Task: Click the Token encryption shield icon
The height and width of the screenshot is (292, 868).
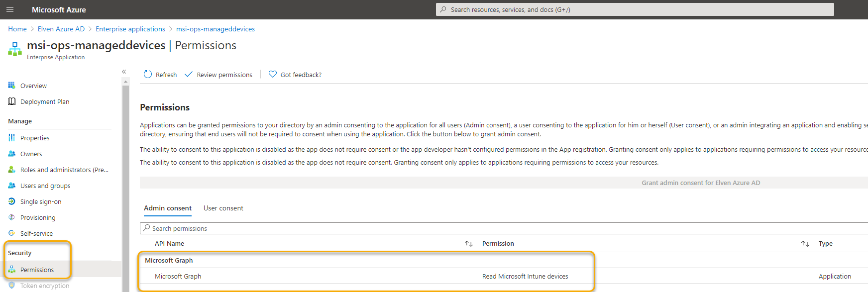Action: coord(11,285)
